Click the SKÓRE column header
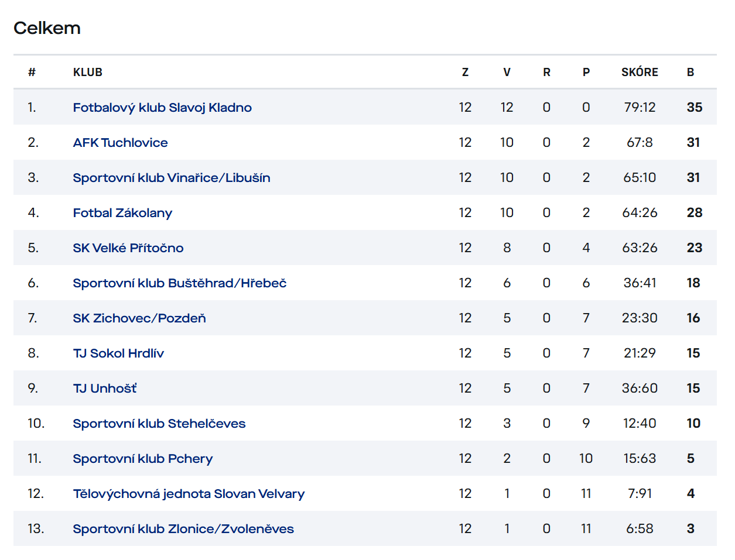The height and width of the screenshot is (560, 735). (x=640, y=73)
